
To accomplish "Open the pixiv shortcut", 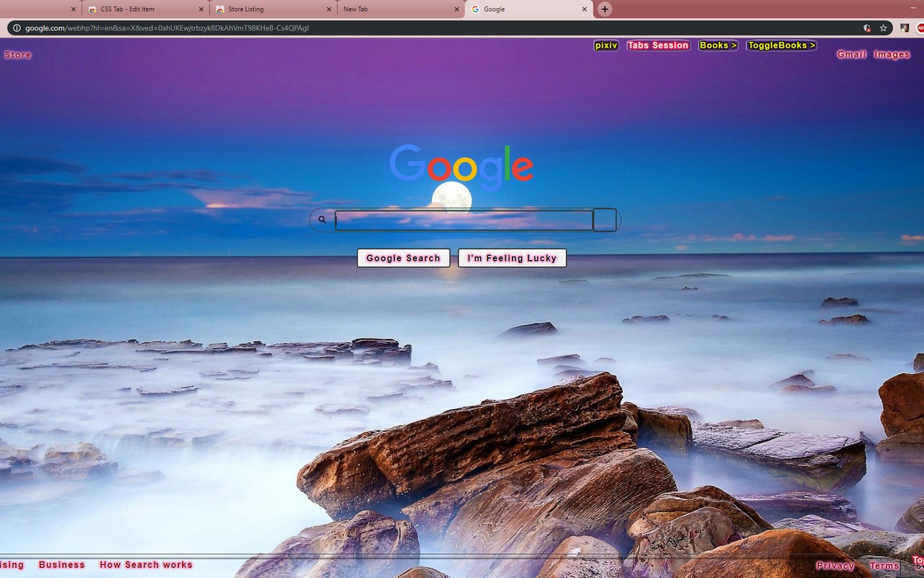I will click(606, 46).
